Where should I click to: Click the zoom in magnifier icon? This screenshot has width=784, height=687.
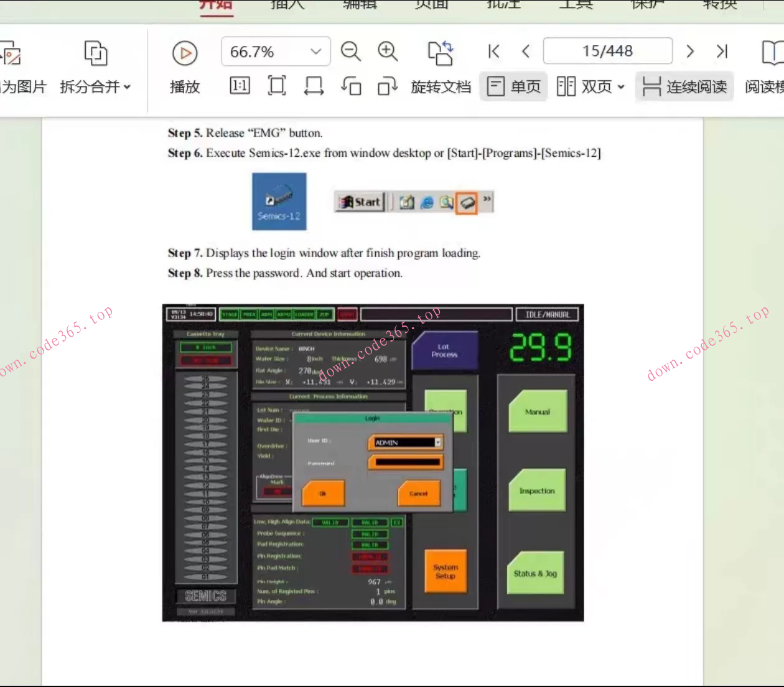pyautogui.click(x=388, y=52)
